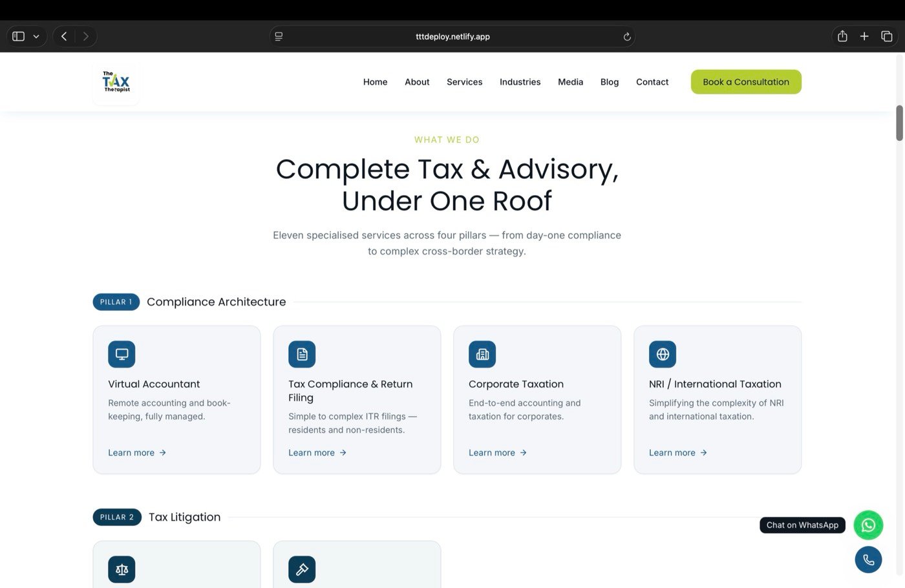Screen dimensions: 905x588
Task: Click The Tax Therapist logo
Action: (x=116, y=82)
